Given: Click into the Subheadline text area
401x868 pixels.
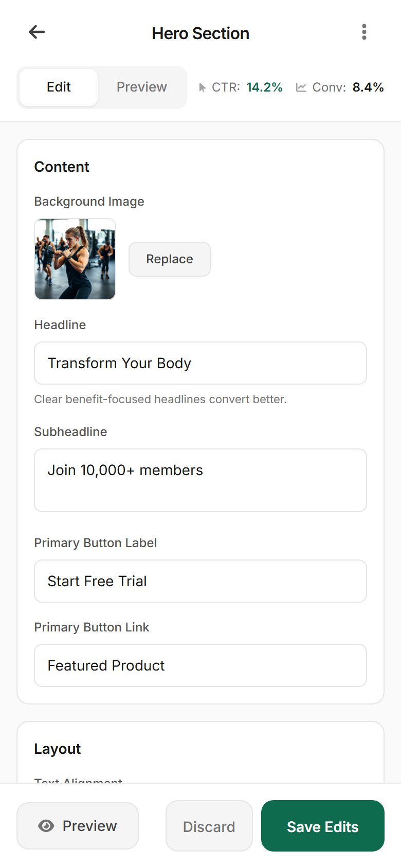Looking at the screenshot, I should [x=200, y=480].
